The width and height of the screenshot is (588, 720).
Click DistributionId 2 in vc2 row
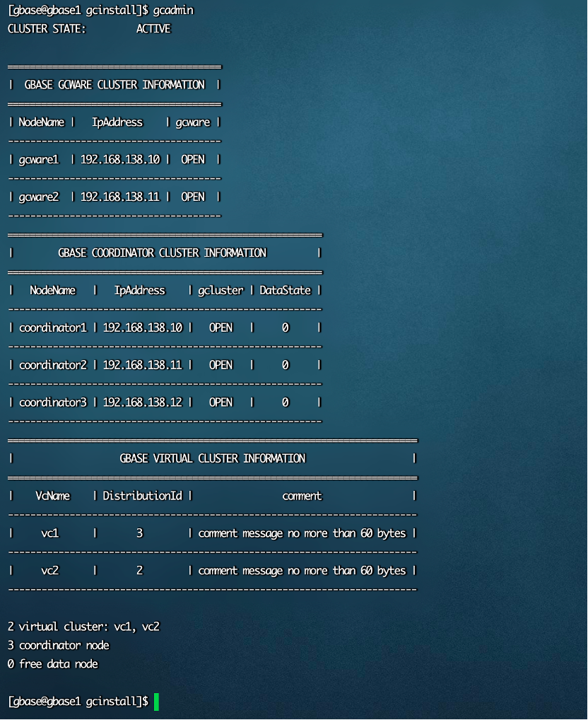tap(140, 571)
